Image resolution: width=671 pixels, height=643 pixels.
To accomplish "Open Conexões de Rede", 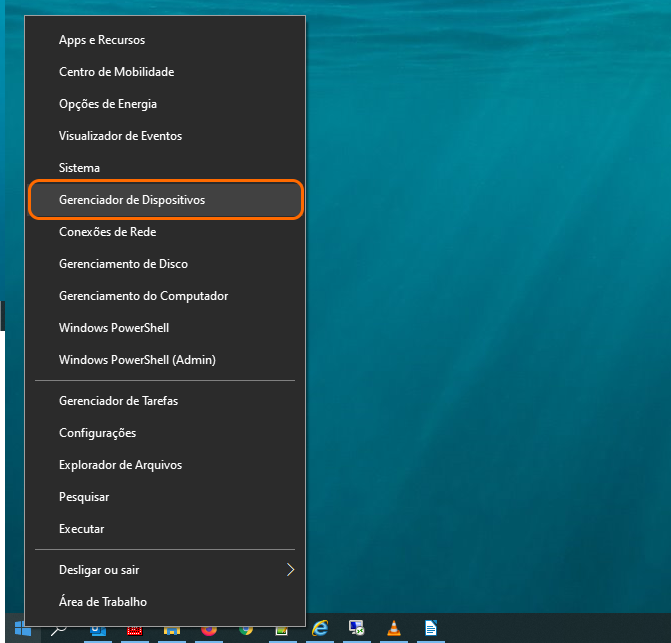I will coord(165,232).
